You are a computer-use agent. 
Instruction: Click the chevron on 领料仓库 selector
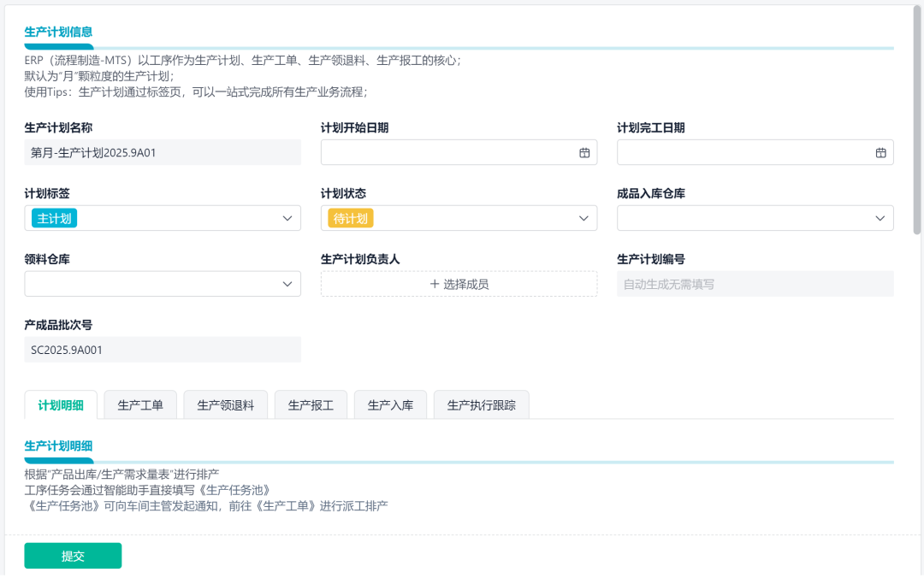[x=287, y=283]
